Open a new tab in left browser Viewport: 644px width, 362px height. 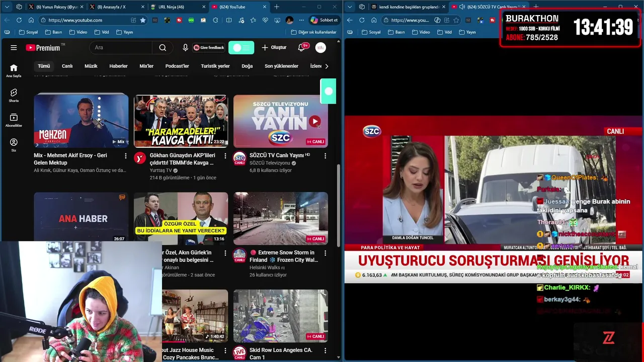coord(276,7)
